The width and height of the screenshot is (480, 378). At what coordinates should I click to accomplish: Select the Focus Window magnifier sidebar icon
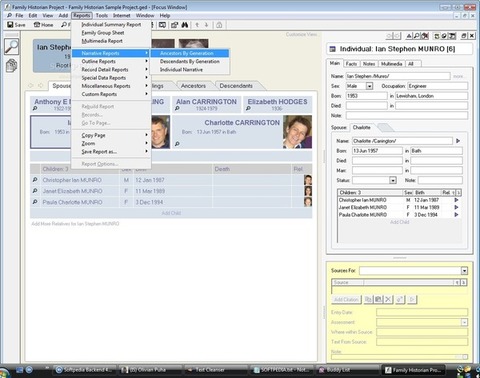[12, 46]
